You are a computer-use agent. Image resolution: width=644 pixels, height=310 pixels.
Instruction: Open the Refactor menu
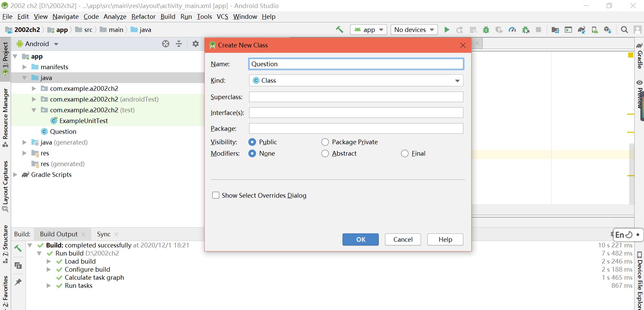(x=144, y=16)
